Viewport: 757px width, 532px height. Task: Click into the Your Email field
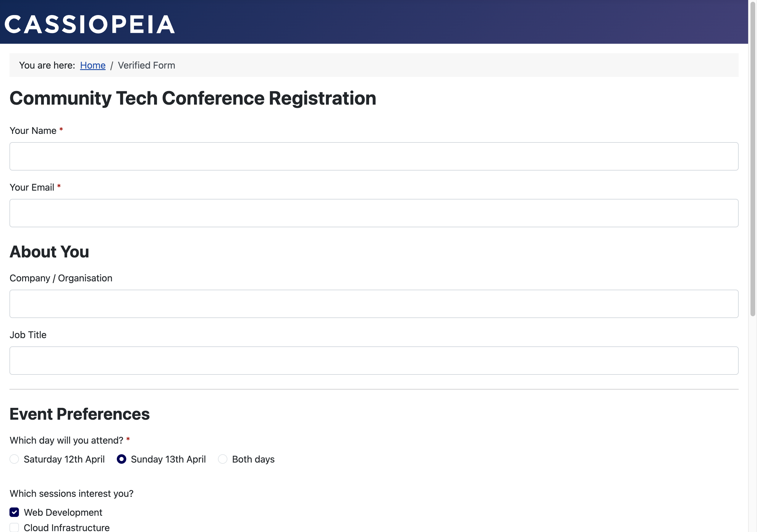click(x=373, y=213)
